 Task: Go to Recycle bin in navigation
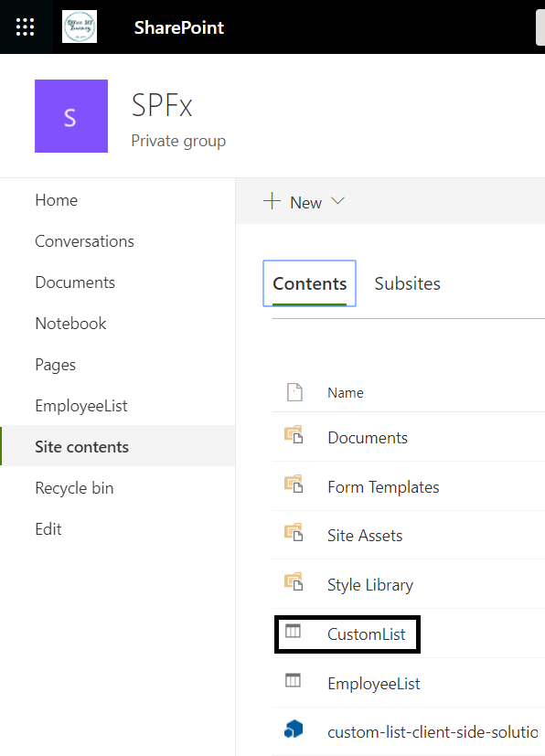click(x=74, y=488)
